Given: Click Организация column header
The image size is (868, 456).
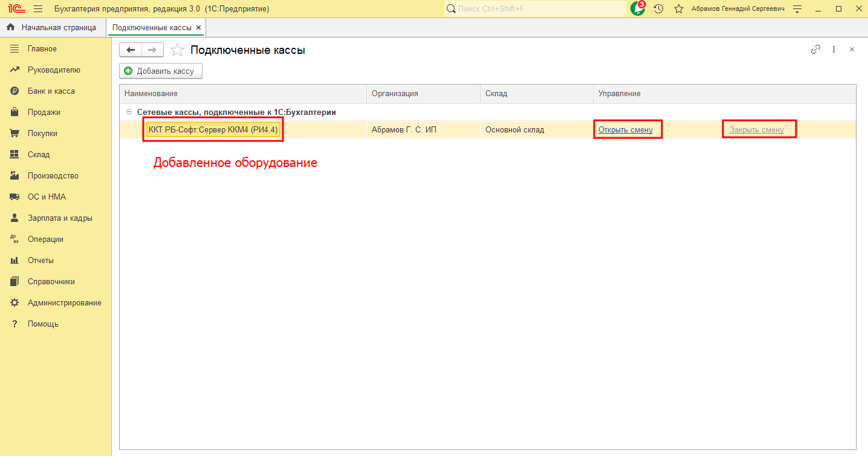Looking at the screenshot, I should [x=424, y=94].
